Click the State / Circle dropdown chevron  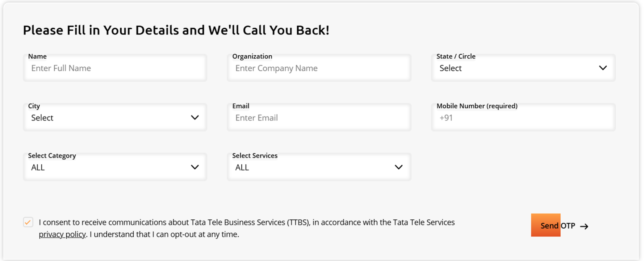click(x=603, y=68)
